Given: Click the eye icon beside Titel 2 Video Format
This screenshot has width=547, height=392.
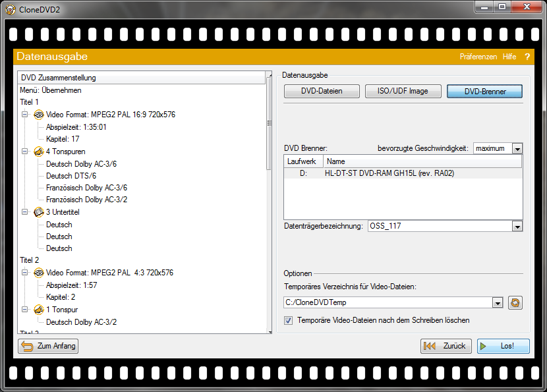Looking at the screenshot, I should [39, 273].
